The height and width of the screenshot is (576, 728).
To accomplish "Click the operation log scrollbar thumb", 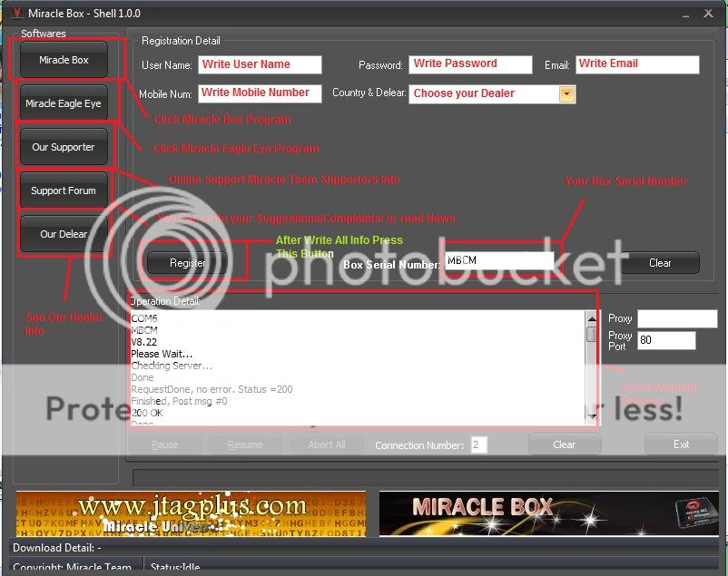I will pyautogui.click(x=592, y=334).
